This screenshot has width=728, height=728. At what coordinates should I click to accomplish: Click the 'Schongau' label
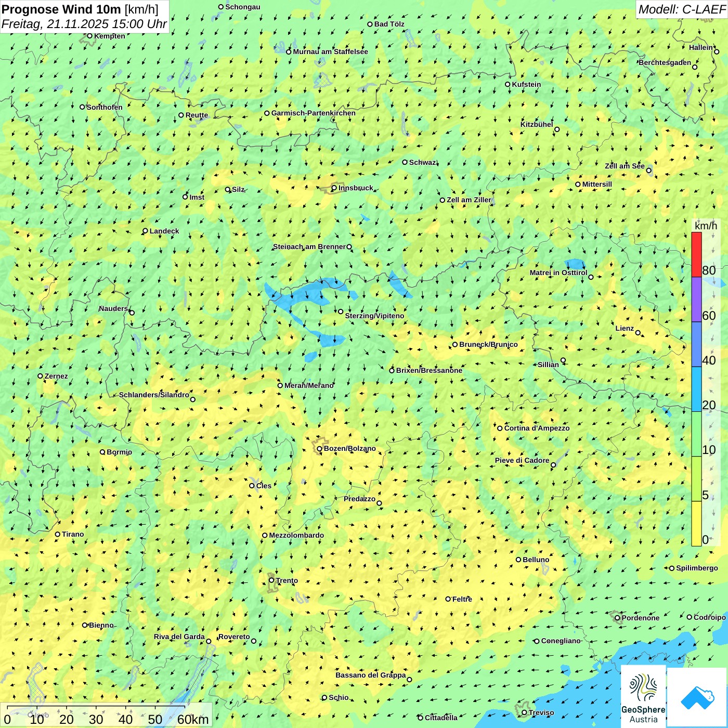tap(243, 7)
